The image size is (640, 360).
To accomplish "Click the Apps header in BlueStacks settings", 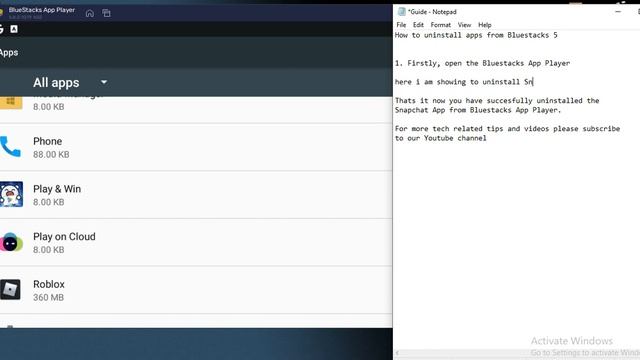I will coord(9,53).
